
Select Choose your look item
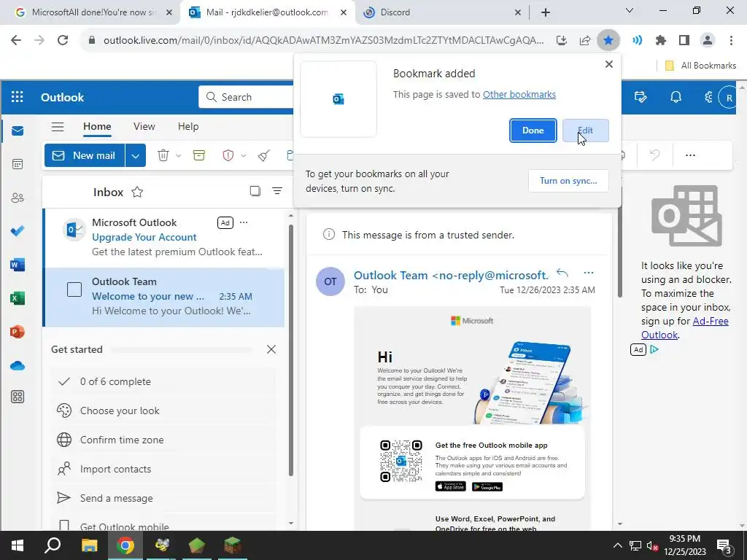(x=163, y=411)
